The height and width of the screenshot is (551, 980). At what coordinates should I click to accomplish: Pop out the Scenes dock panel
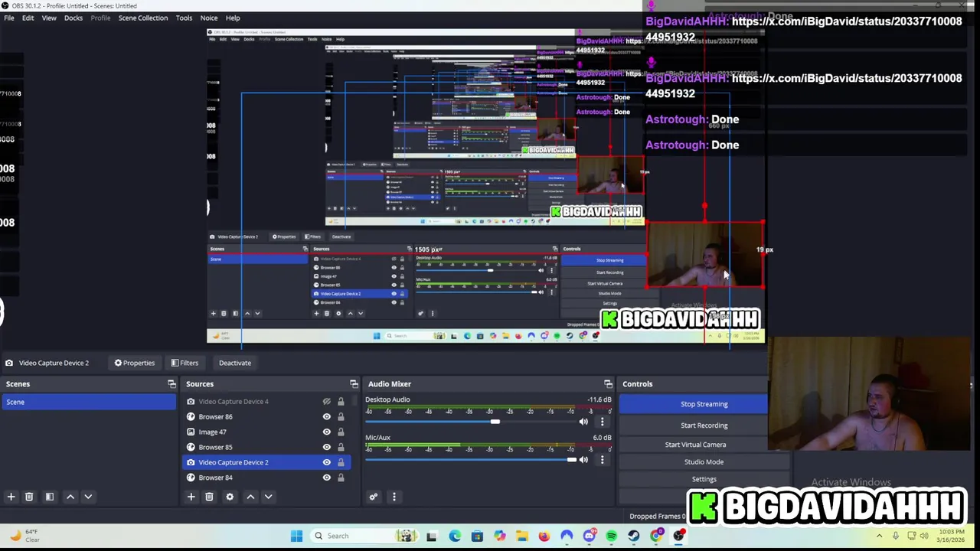point(171,383)
